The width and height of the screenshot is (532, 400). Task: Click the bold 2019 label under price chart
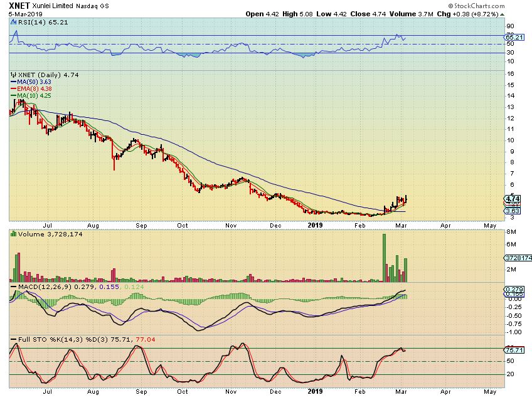[x=315, y=225]
